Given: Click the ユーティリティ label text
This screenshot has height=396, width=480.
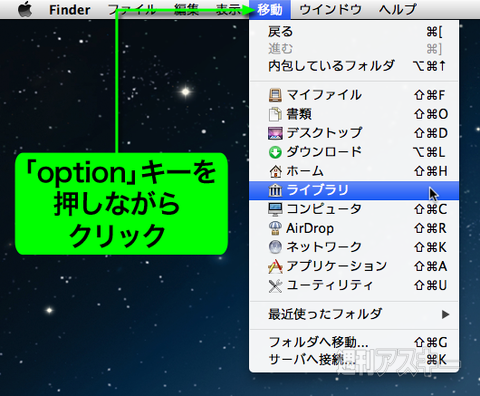Looking at the screenshot, I should (330, 286).
